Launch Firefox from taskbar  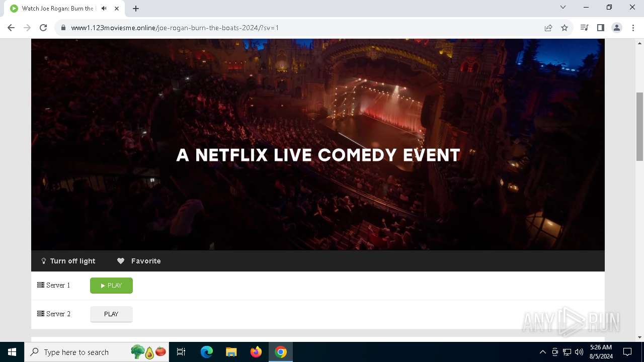coord(256,352)
